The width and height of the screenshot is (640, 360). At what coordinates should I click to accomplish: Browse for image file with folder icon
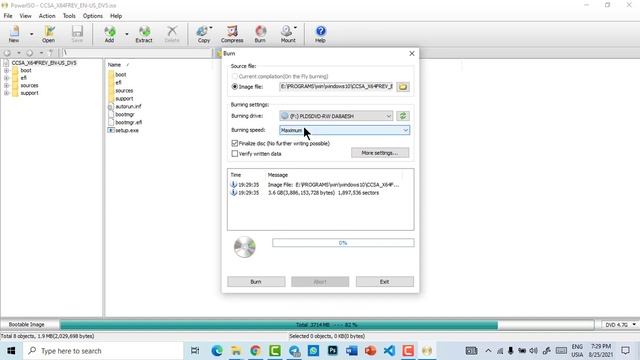click(403, 87)
